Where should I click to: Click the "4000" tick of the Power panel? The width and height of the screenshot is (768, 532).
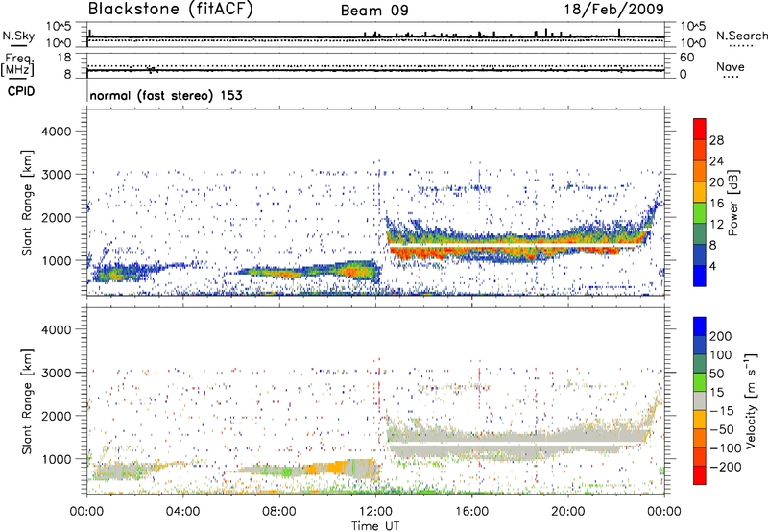coord(56,132)
